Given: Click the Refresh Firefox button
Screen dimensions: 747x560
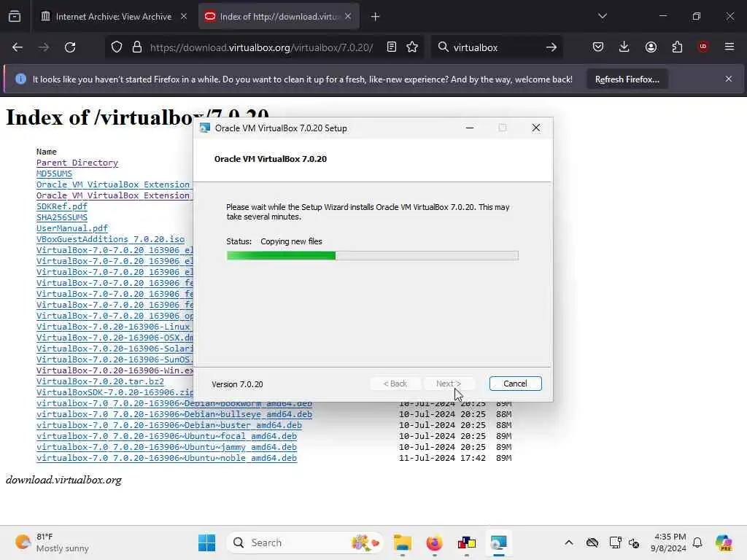Looking at the screenshot, I should coord(627,79).
